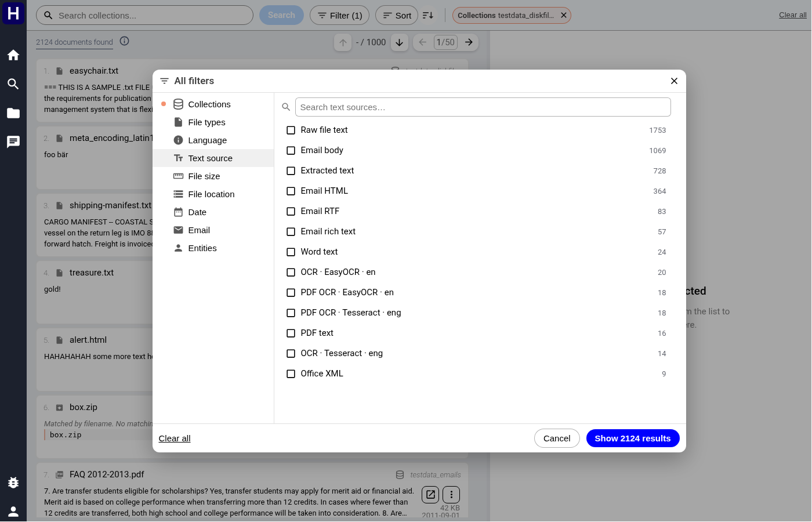Click Clear all at the top right
The image size is (812, 522).
point(792,15)
